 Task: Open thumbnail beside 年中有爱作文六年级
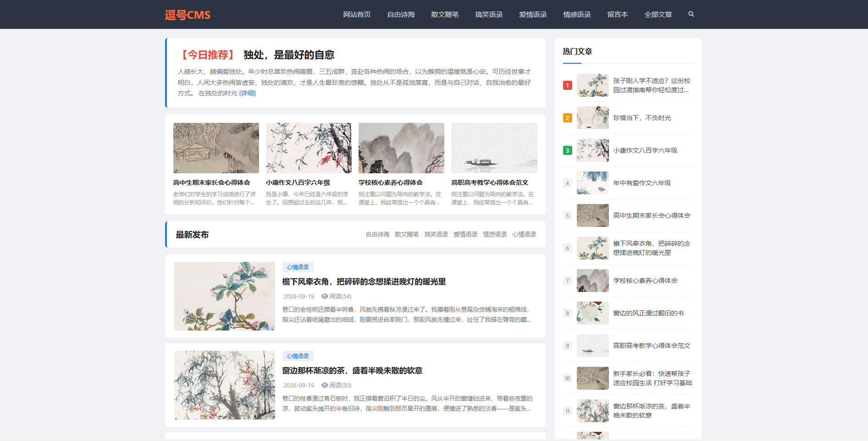click(593, 183)
